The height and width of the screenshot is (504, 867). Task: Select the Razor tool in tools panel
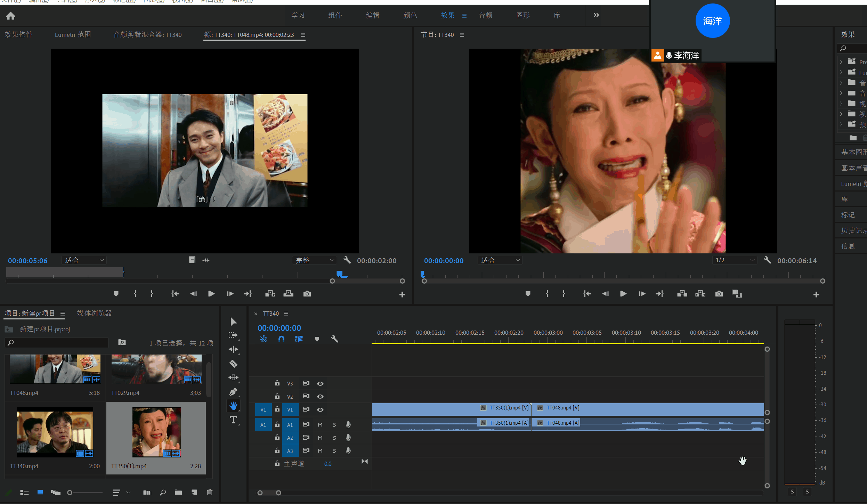(x=233, y=364)
